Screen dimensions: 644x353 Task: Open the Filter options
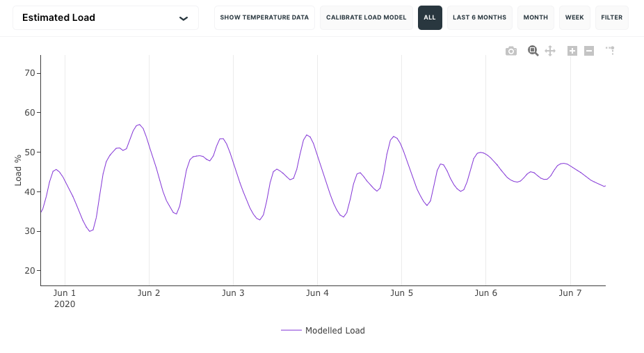coord(612,17)
